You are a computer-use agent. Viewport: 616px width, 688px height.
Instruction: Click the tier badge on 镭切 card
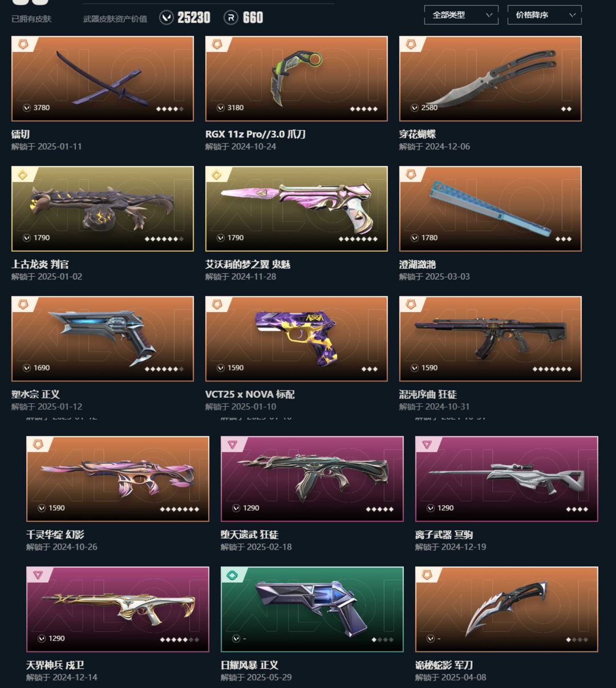coord(23,44)
